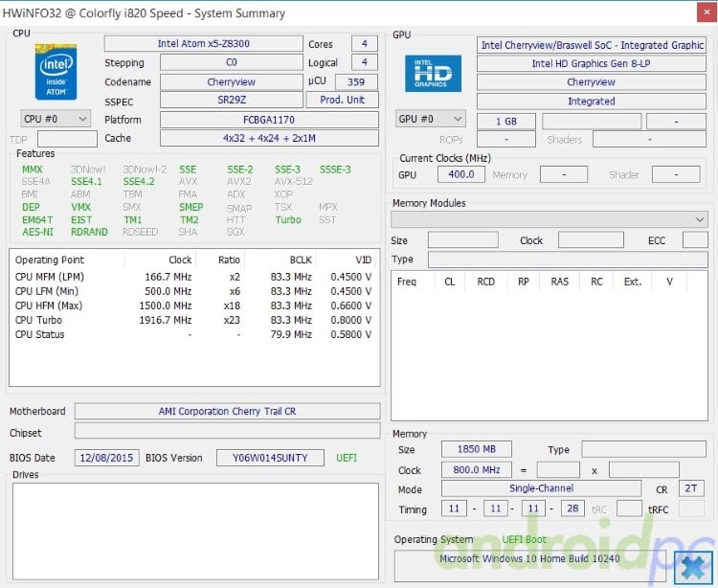Click the CR value 2T field

(x=691, y=488)
